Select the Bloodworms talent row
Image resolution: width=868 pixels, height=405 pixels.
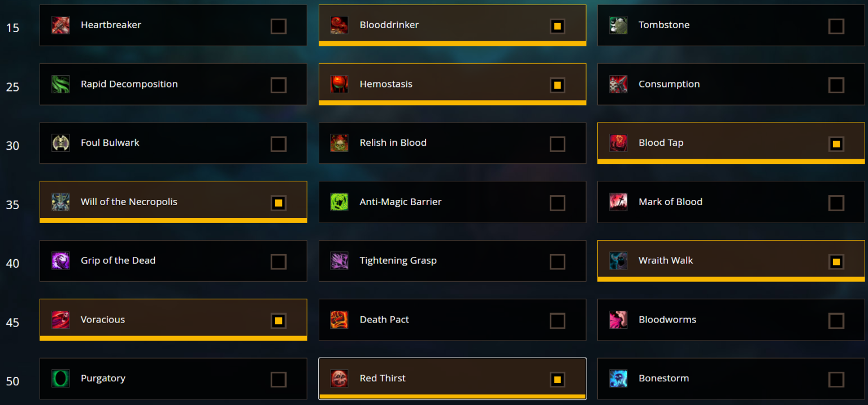point(731,320)
